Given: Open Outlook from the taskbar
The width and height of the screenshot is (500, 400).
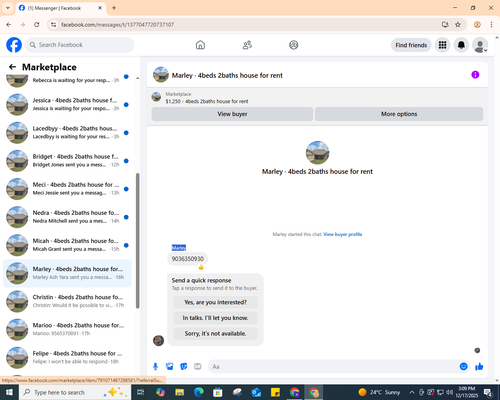Looking at the screenshot, I should pos(256,392).
